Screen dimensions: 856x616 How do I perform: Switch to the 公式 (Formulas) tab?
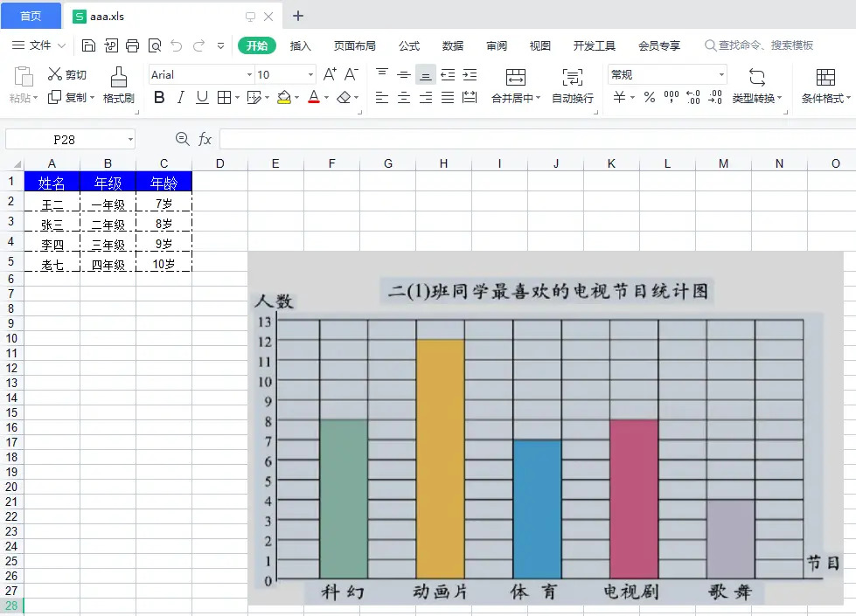tap(409, 45)
